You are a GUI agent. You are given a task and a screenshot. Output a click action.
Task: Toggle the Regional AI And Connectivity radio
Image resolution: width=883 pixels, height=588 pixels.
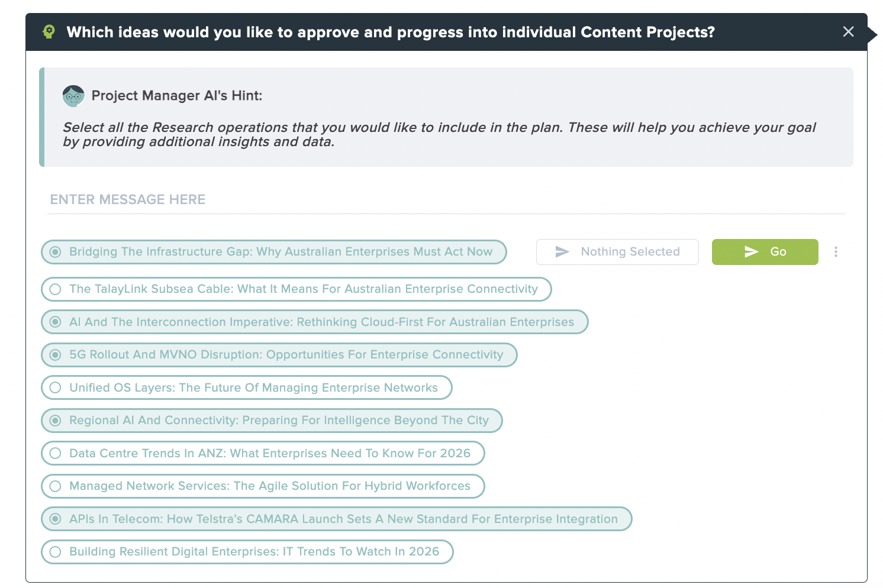(x=55, y=421)
